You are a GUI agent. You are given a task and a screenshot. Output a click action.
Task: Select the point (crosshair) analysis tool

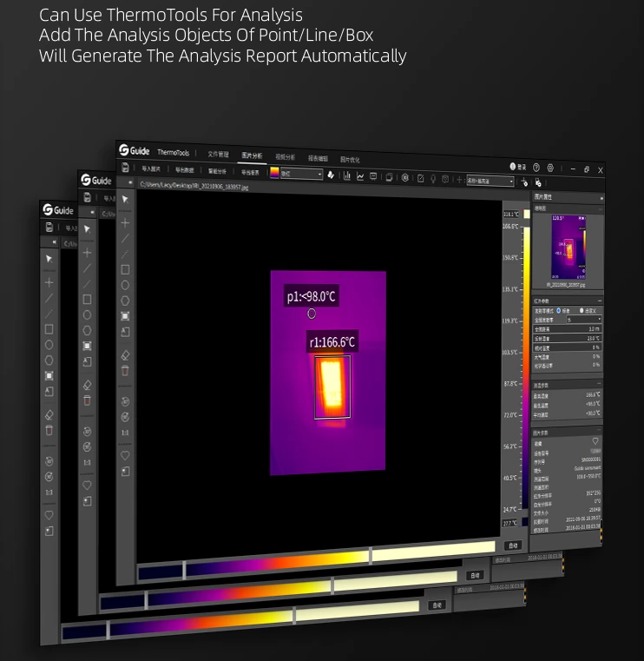(x=125, y=222)
